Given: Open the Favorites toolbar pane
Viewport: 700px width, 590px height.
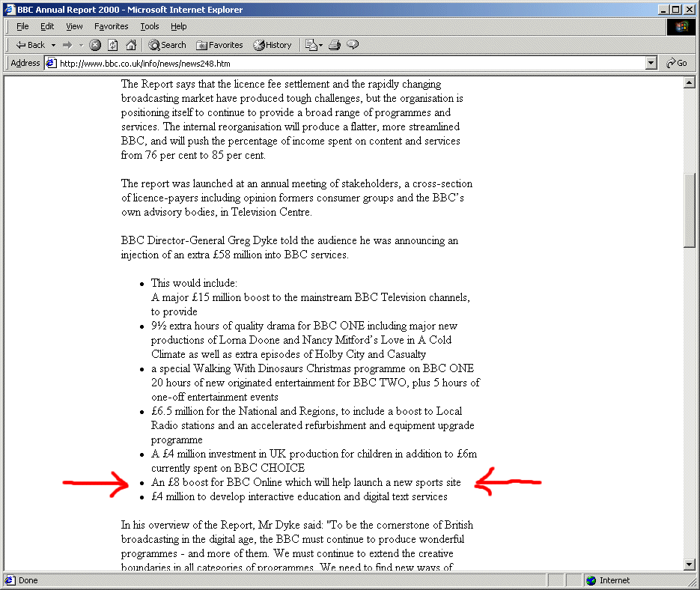Looking at the screenshot, I should (220, 45).
